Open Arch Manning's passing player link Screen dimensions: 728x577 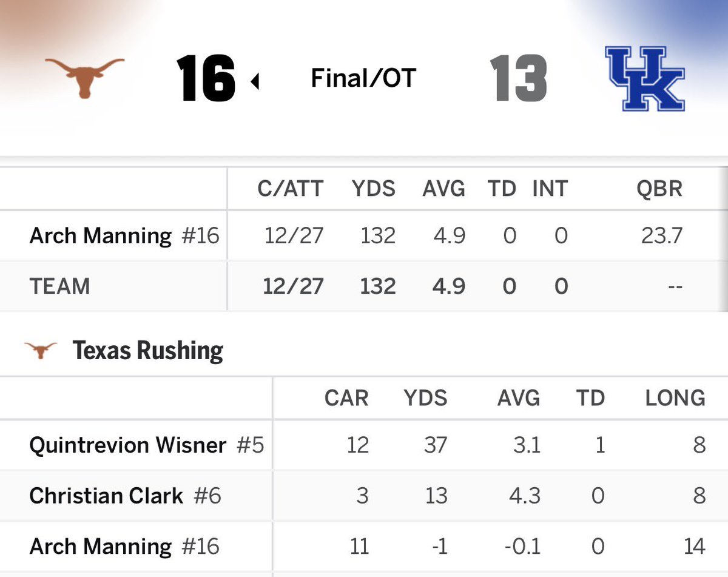pos(100,235)
